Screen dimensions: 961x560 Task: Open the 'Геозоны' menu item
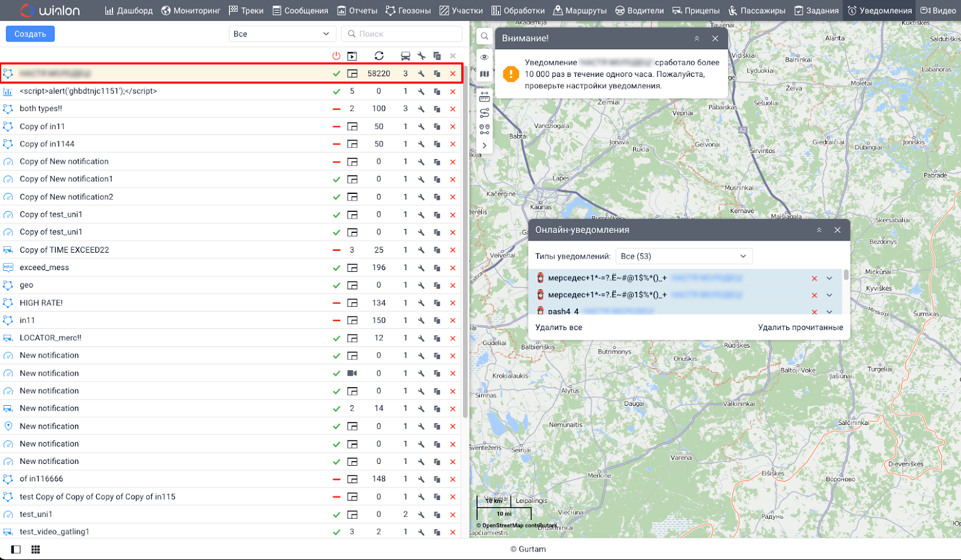pyautogui.click(x=408, y=10)
